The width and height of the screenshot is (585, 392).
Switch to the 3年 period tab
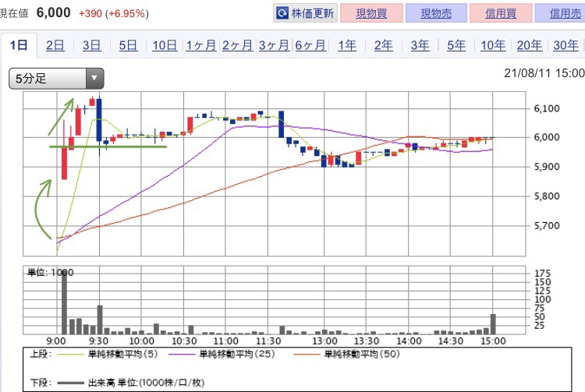coord(420,45)
